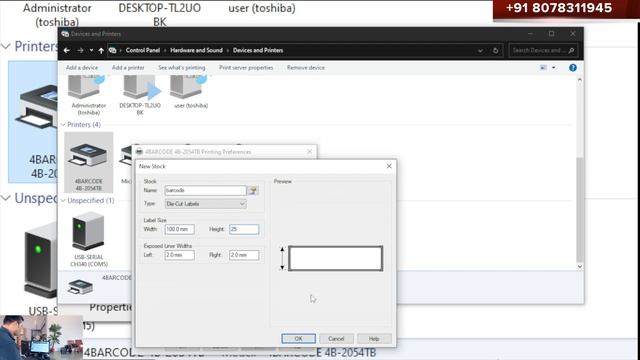This screenshot has height=360, width=640.
Task: Click the scroll down arrow in Devices window
Action: (580, 267)
